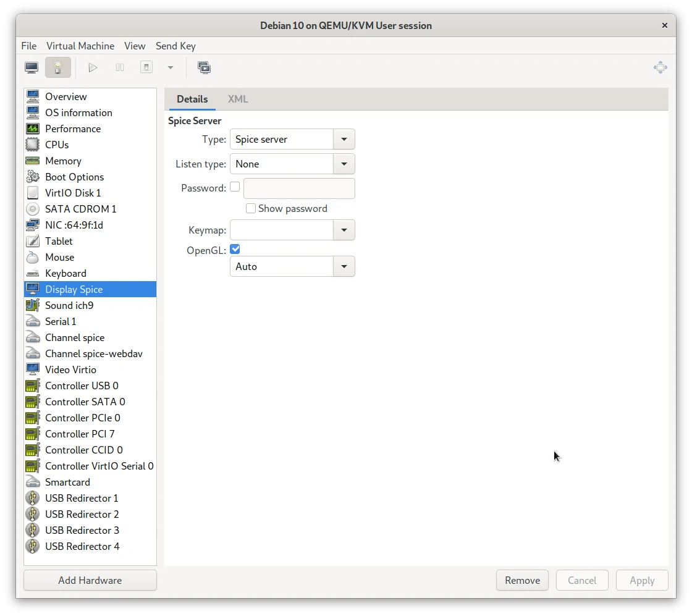The width and height of the screenshot is (692, 616).
Task: Select Controller PCI 7 entry
Action: [90, 434]
